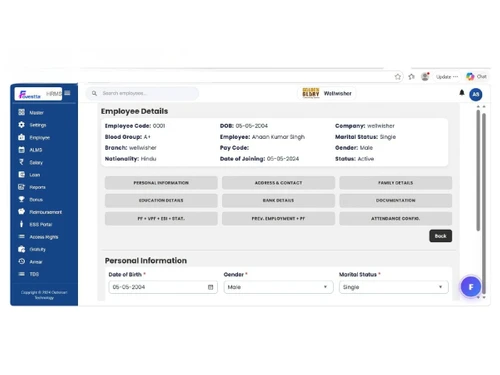Viewport: 500px width, 375px height.
Task: Click the search magnifier icon
Action: tap(94, 93)
